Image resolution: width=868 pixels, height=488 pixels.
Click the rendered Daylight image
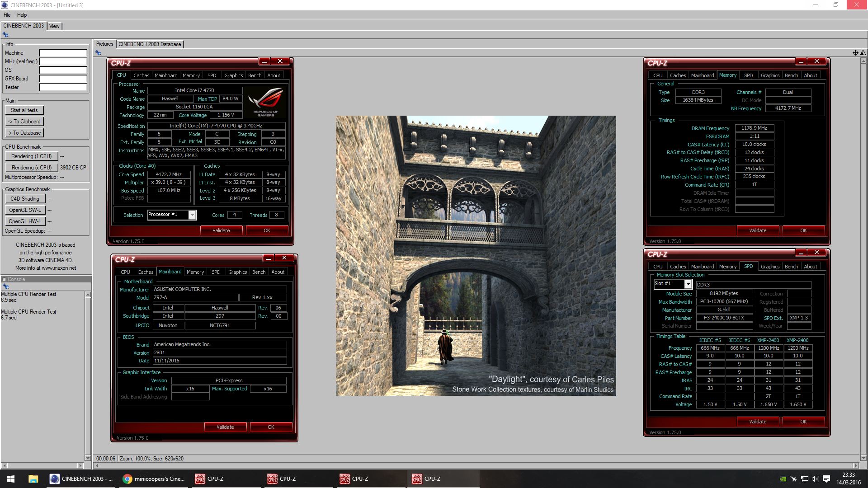(x=476, y=256)
